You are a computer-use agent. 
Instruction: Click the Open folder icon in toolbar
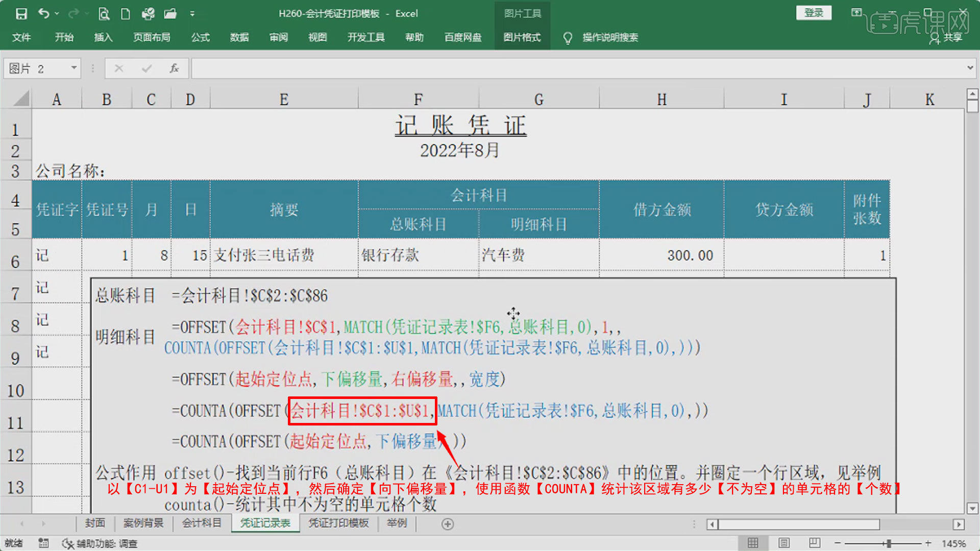tap(170, 14)
